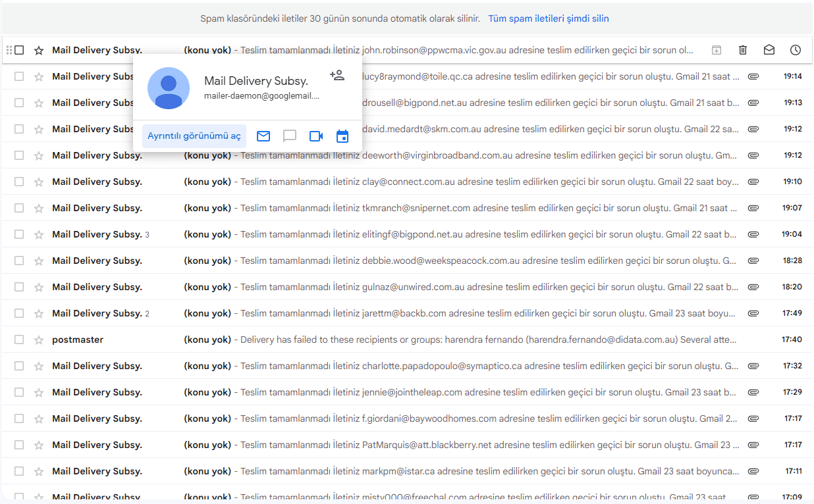Open the email mentioning tkmranch@snipernet.com

pyautogui.click(x=407, y=208)
